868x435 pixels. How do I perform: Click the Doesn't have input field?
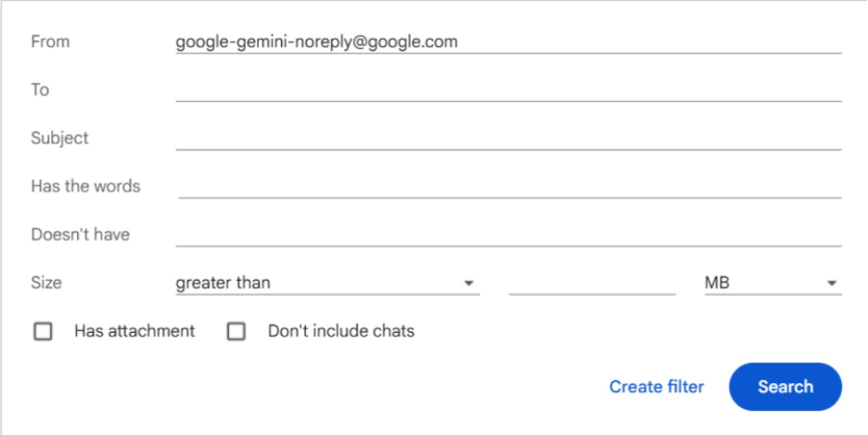click(507, 235)
